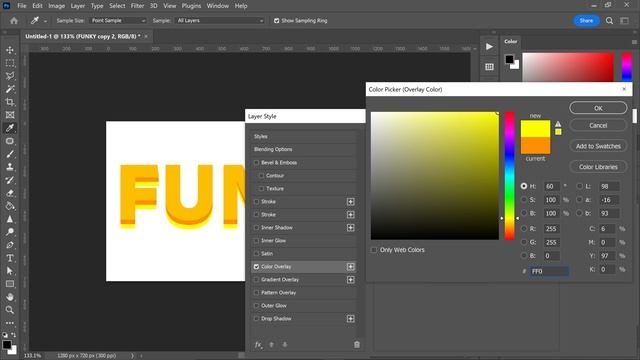Enable the Satin checkbox
Viewport: 640px width, 360px height.
coord(256,253)
